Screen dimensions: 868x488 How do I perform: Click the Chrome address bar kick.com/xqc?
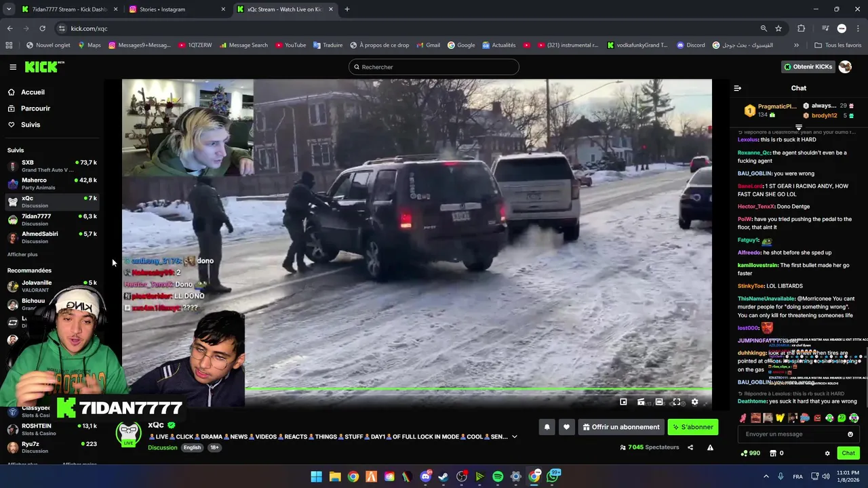click(407, 28)
